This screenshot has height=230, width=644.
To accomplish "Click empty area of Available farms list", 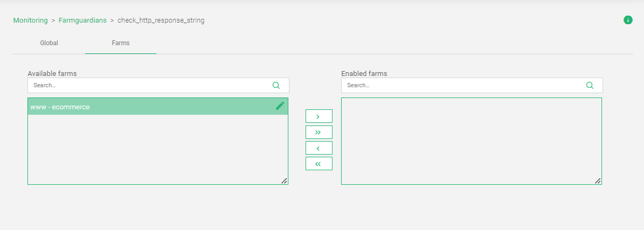I will pyautogui.click(x=158, y=149).
